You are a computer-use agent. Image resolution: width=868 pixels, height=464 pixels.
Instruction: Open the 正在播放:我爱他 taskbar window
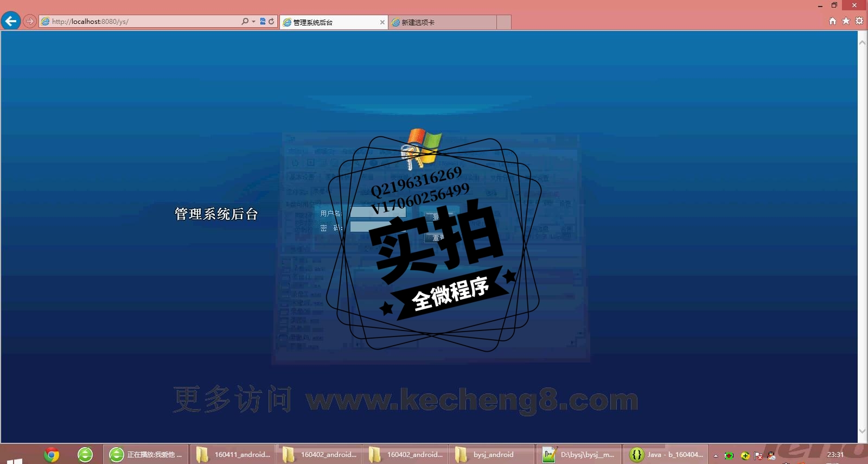(x=146, y=455)
